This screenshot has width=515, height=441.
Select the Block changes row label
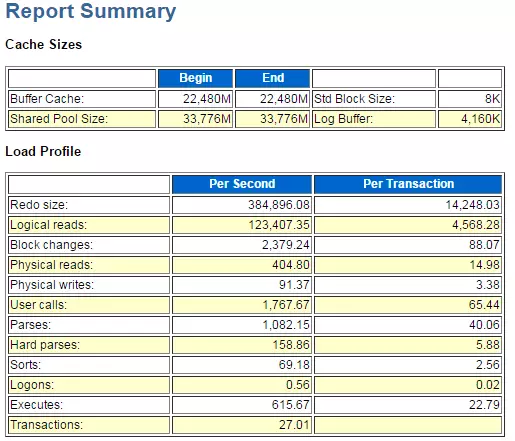point(51,245)
